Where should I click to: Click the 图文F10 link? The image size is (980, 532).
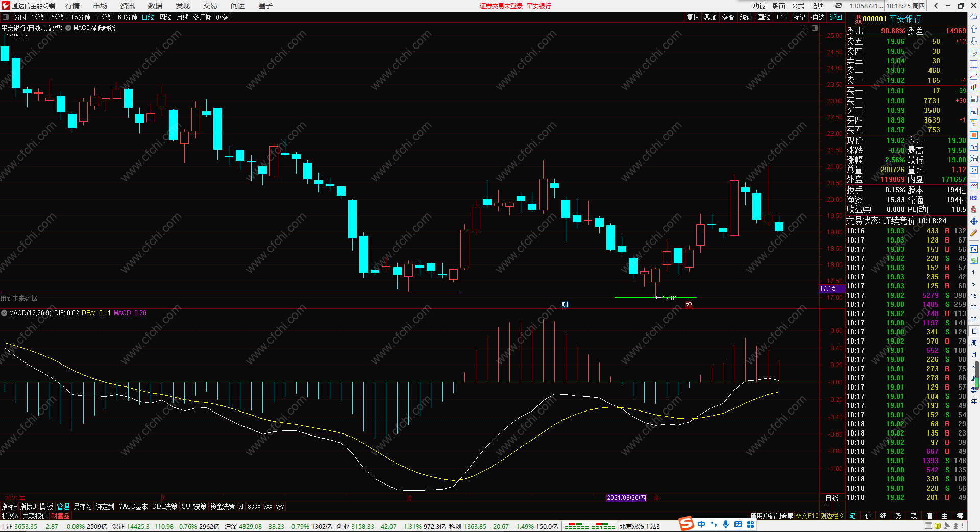click(x=807, y=516)
